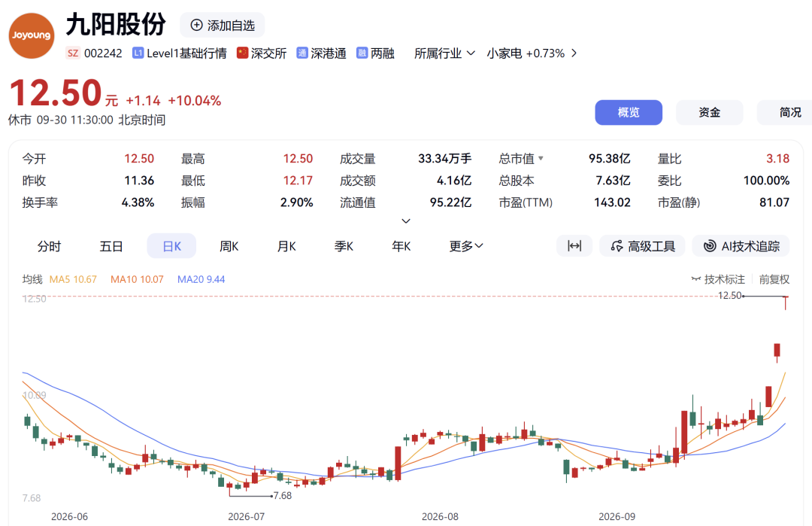Click 流通值 value 95.22亿

pyautogui.click(x=450, y=202)
